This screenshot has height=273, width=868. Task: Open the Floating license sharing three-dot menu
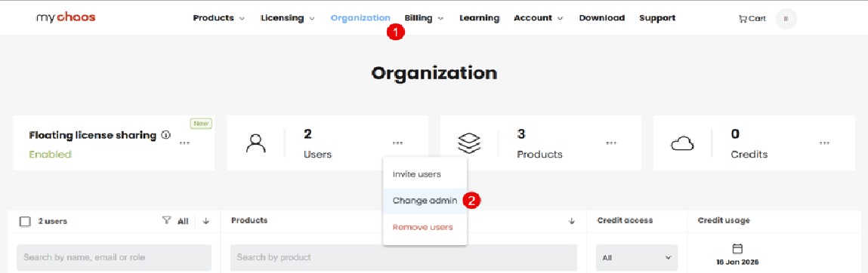(185, 143)
